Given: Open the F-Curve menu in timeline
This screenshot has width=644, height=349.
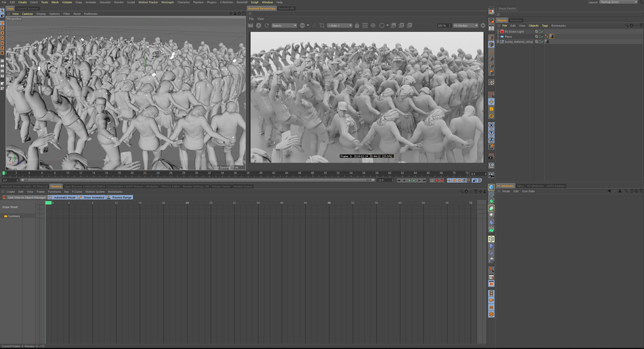Looking at the screenshot, I should point(77,192).
